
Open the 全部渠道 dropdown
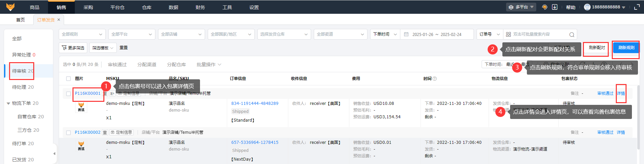[x=341, y=34]
